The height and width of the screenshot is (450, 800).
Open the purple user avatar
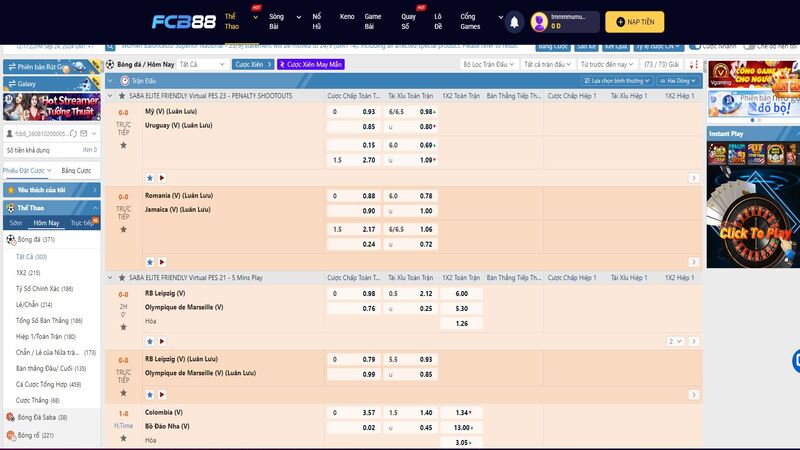point(539,22)
